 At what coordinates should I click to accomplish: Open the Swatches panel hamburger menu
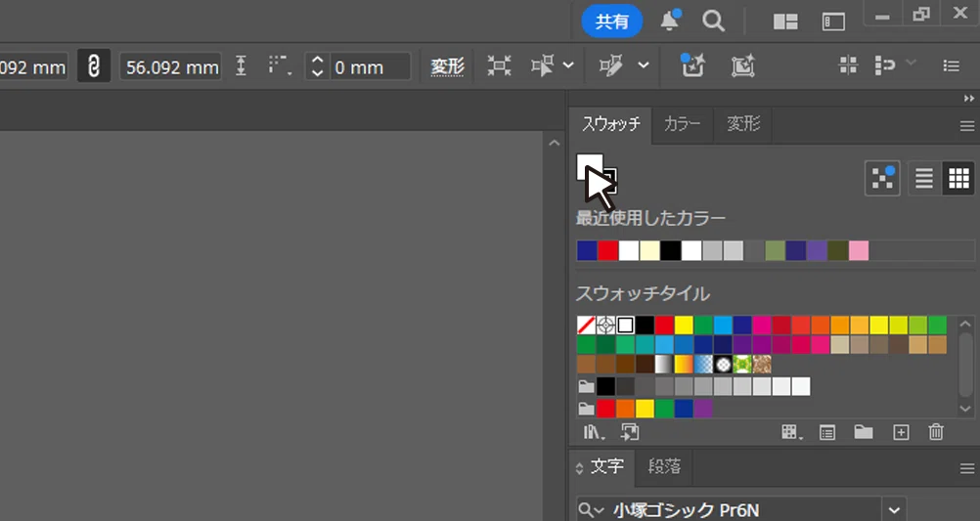coord(967,126)
